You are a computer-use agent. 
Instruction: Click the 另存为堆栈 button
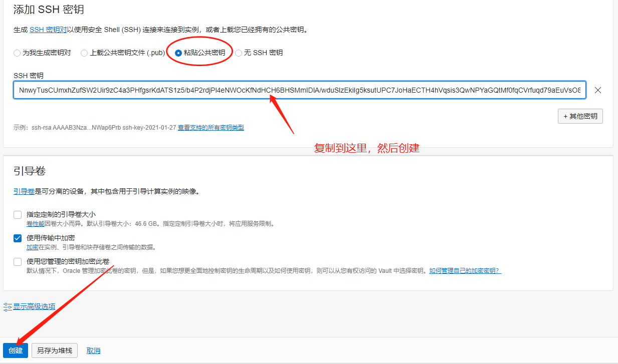[55, 350]
